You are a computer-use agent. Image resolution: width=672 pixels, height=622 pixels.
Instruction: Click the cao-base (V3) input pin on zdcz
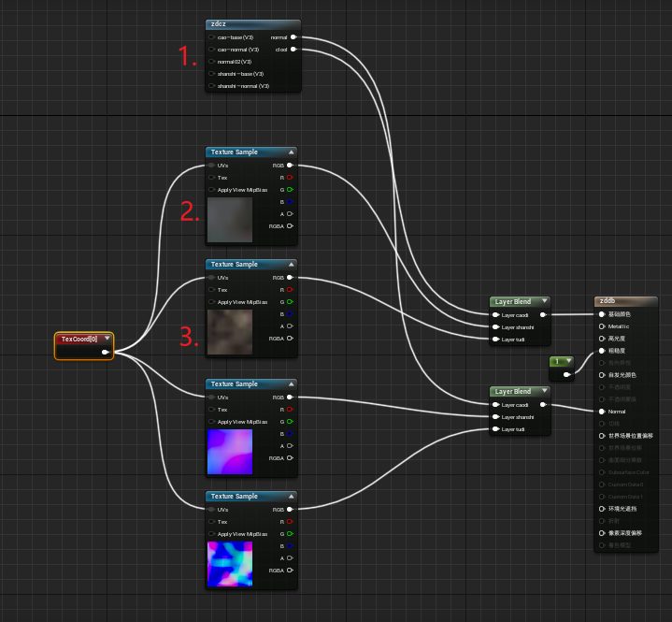click(211, 37)
